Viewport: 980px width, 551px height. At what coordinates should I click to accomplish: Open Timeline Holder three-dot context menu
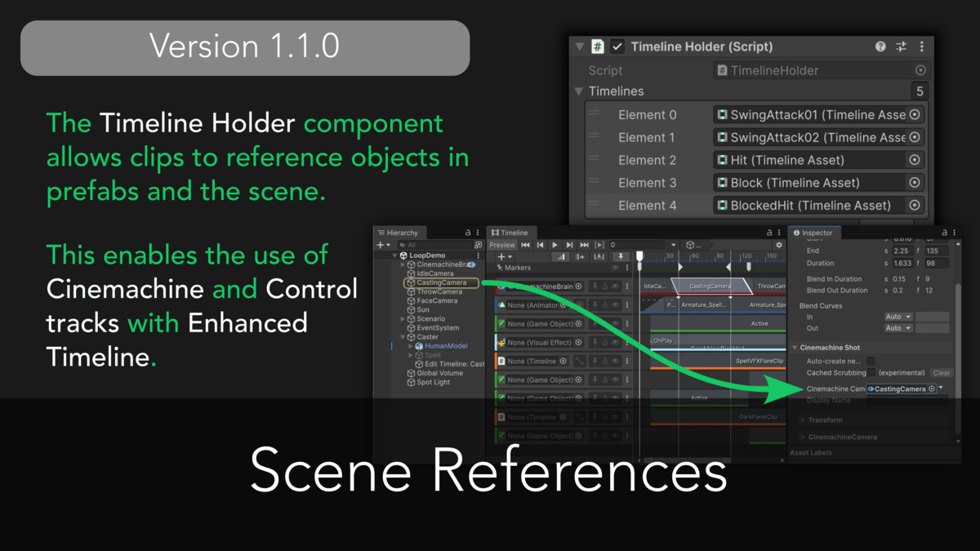coord(922,47)
